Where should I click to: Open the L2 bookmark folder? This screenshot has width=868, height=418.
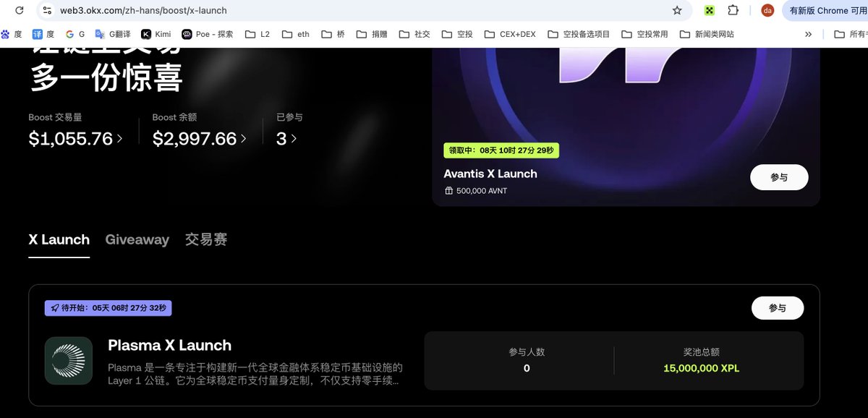258,34
